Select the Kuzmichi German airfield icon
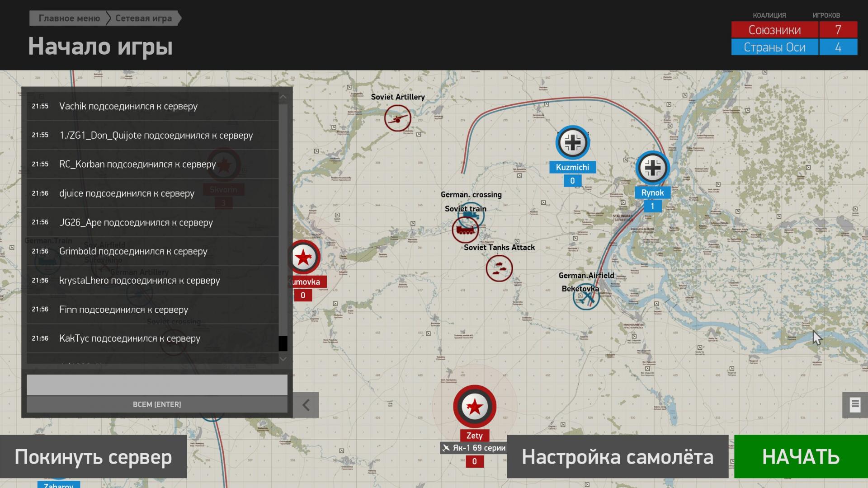This screenshot has width=868, height=488. click(572, 143)
